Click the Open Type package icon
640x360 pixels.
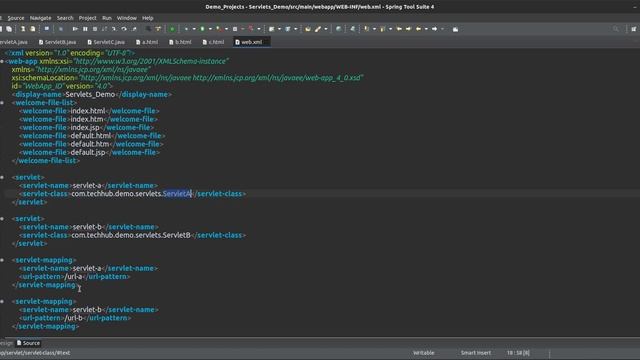pyautogui.click(x=308, y=29)
